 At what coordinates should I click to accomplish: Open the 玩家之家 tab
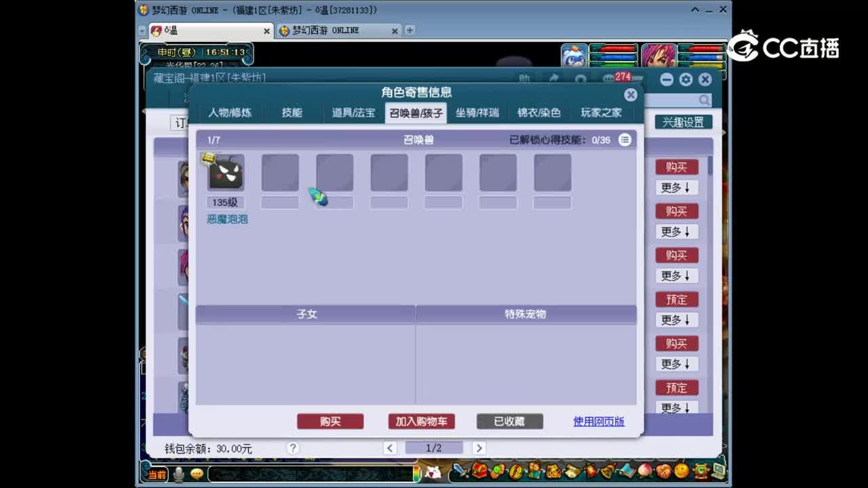(601, 113)
